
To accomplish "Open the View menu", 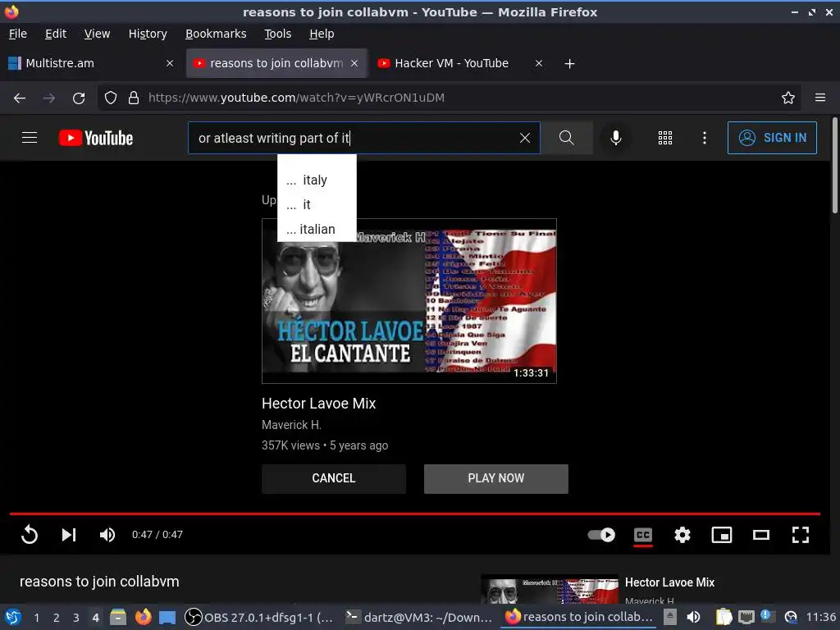I will [97, 34].
